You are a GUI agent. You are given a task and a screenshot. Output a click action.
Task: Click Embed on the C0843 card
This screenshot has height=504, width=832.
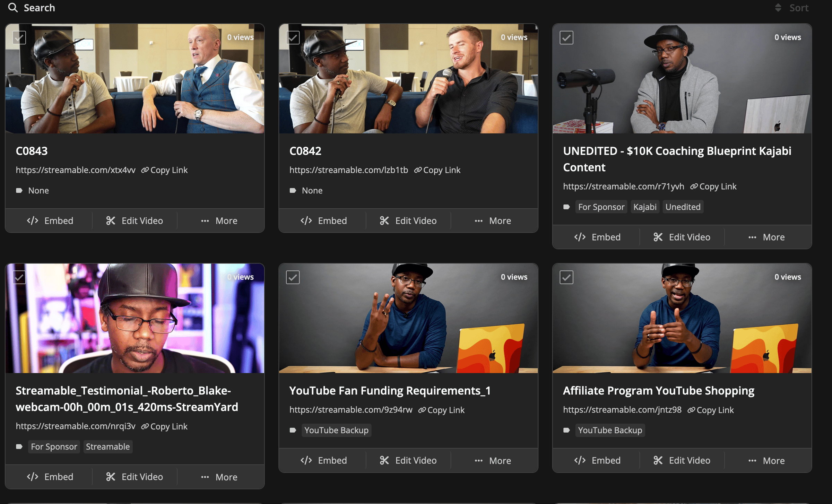click(x=50, y=221)
